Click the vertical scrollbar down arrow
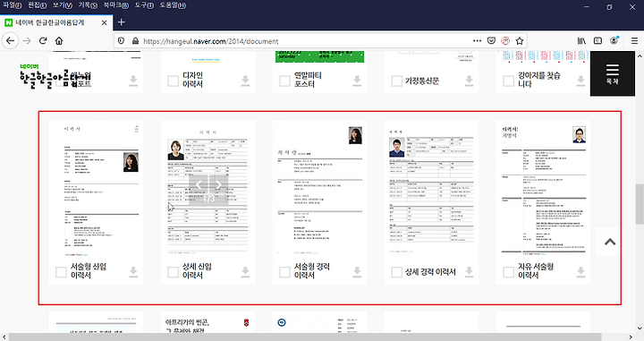Screen dimensions: 644x341 [x=640, y=328]
